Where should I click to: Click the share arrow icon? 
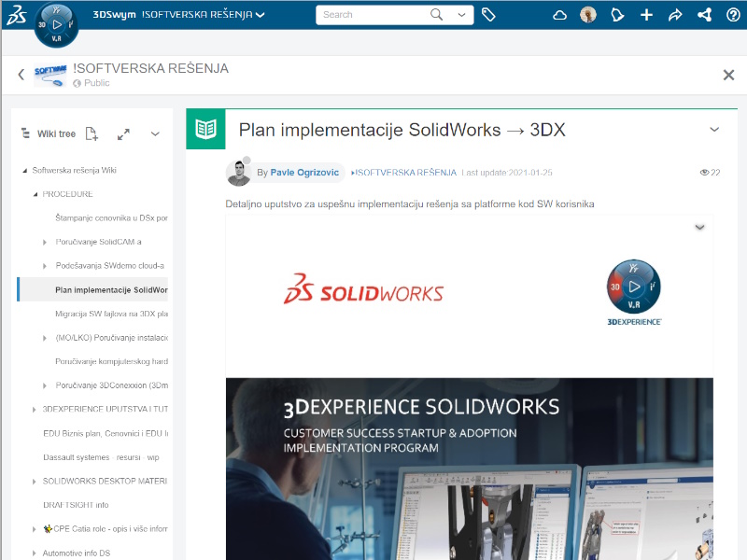click(675, 15)
